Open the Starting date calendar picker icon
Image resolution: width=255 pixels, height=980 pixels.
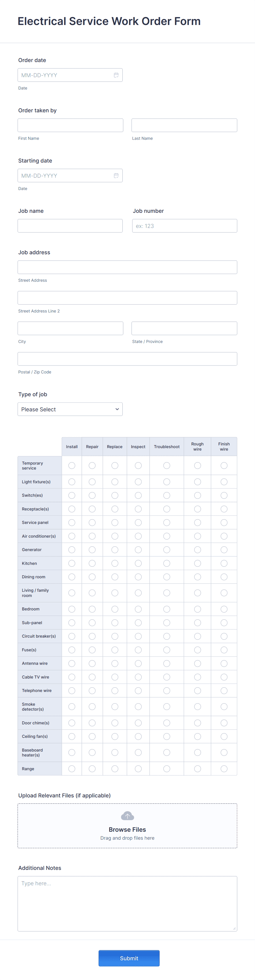click(116, 175)
